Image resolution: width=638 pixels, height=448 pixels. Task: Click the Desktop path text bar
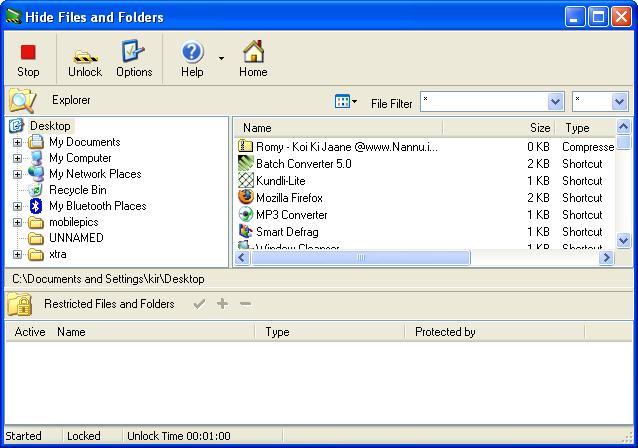(108, 279)
